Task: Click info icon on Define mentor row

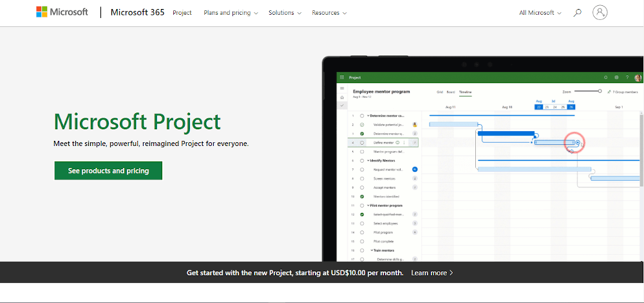Action: (x=397, y=143)
